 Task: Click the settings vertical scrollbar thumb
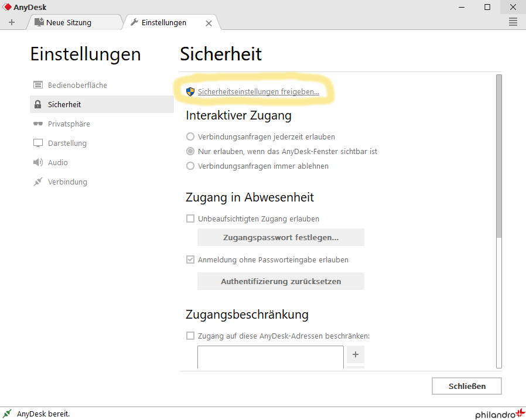[x=499, y=156]
